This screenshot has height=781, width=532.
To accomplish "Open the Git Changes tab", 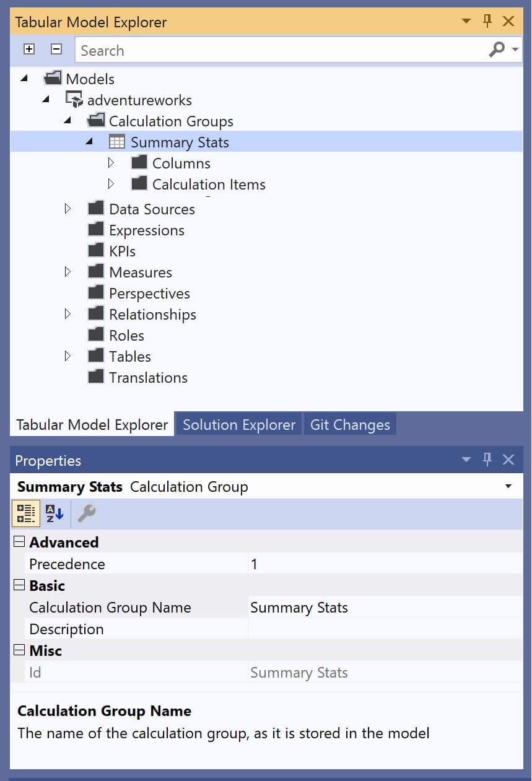I will [x=350, y=424].
